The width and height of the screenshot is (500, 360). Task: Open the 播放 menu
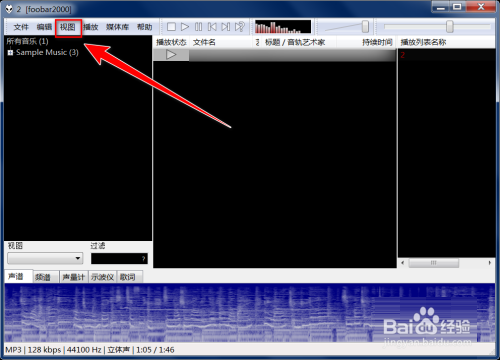click(x=91, y=27)
